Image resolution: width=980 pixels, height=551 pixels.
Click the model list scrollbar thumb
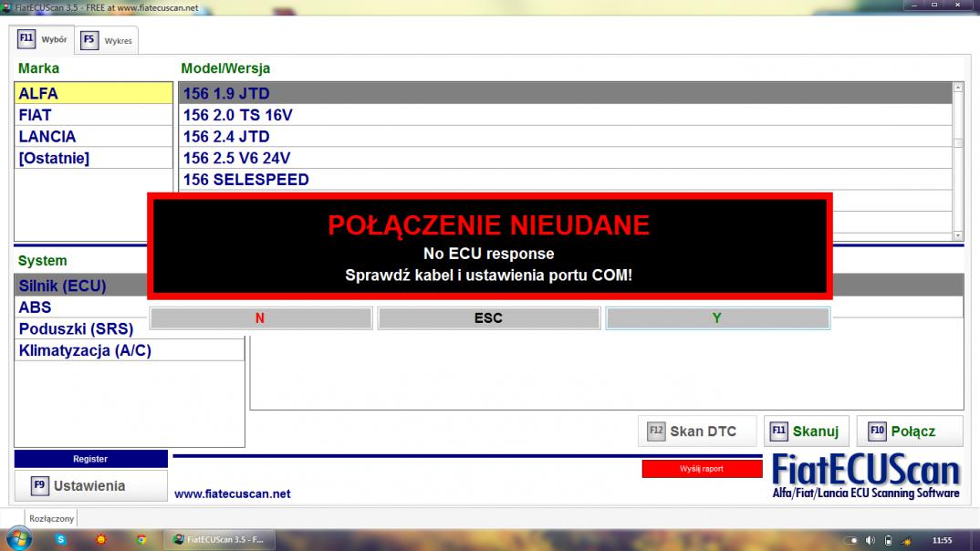coord(957,142)
